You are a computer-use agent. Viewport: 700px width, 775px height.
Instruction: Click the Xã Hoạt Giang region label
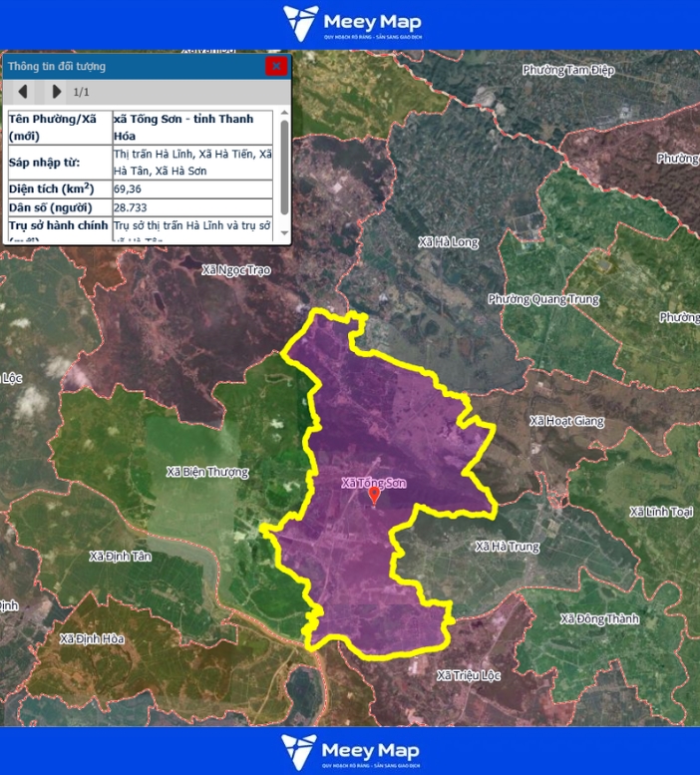click(x=566, y=421)
